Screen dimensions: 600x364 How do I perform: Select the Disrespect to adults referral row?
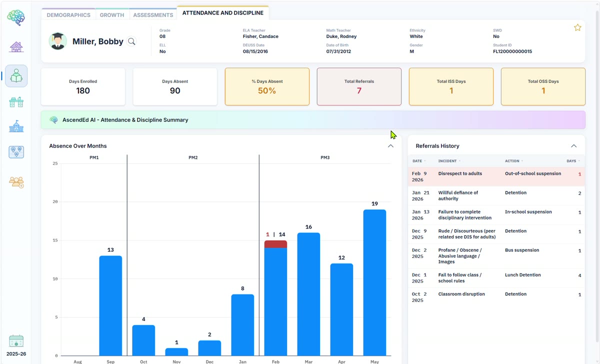(x=496, y=177)
